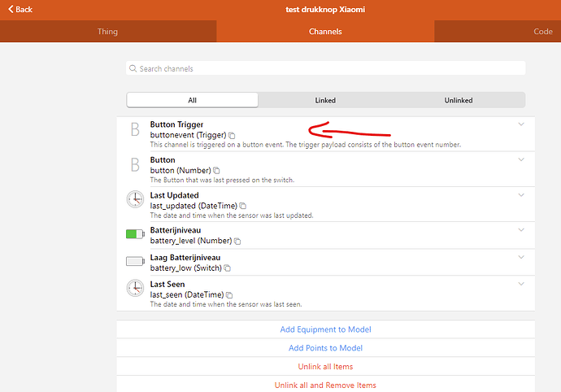Copy the button (Number) channel ID
This screenshot has width=561, height=392.
216,171
